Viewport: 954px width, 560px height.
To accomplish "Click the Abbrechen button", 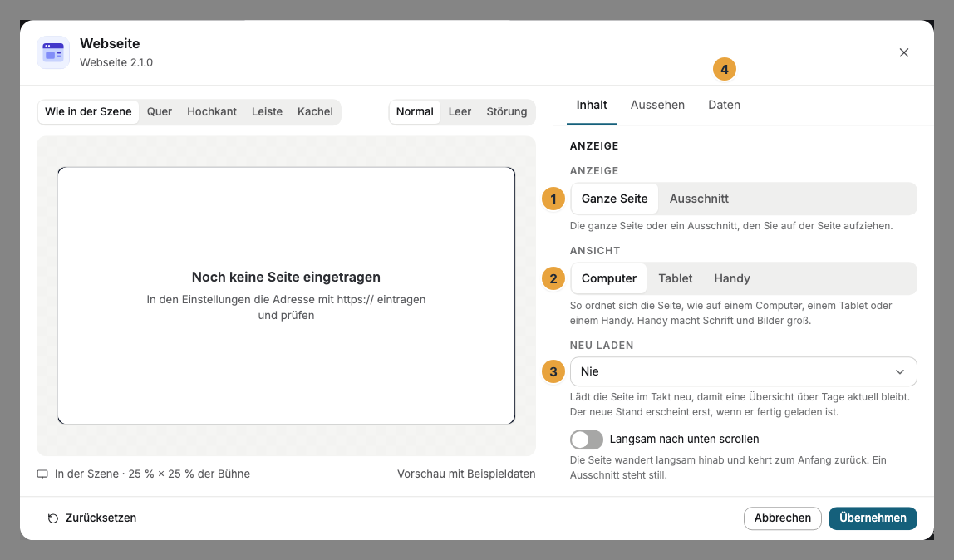I will tap(783, 518).
